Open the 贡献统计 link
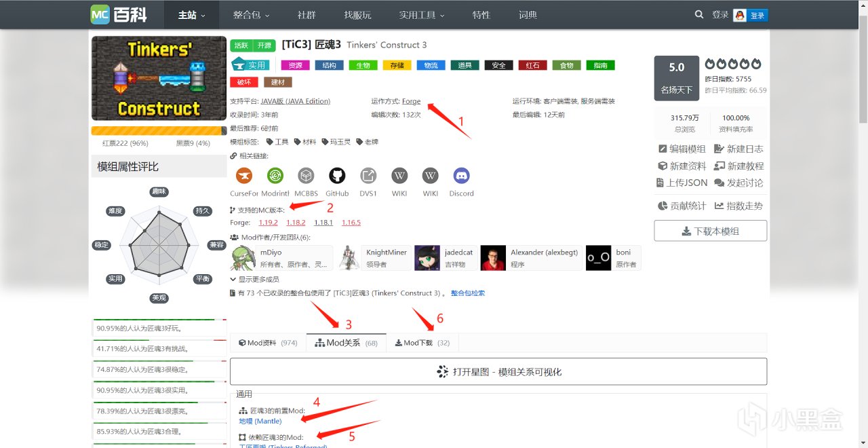Viewport: 868px width, 448px height. tap(682, 206)
